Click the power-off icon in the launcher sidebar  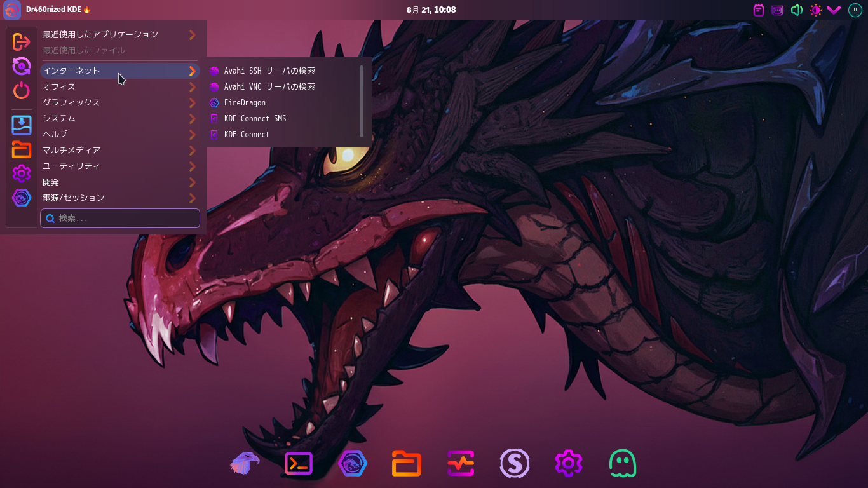tap(22, 90)
